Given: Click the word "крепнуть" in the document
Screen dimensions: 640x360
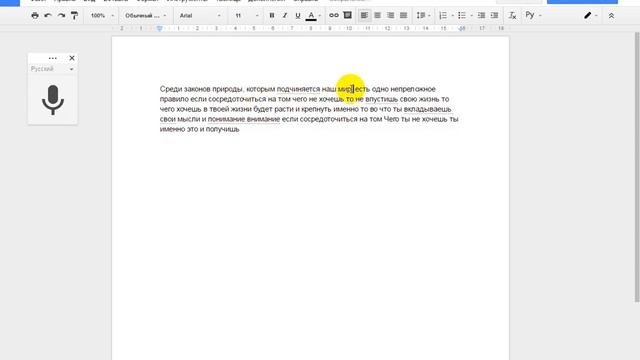Looking at the screenshot, I should [x=316, y=109].
